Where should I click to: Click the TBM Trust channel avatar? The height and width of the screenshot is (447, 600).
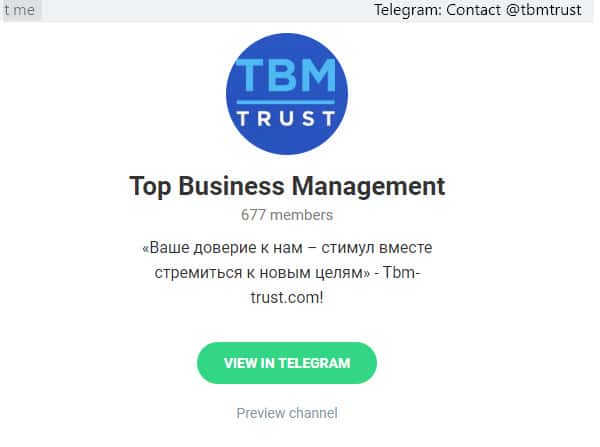pos(287,94)
